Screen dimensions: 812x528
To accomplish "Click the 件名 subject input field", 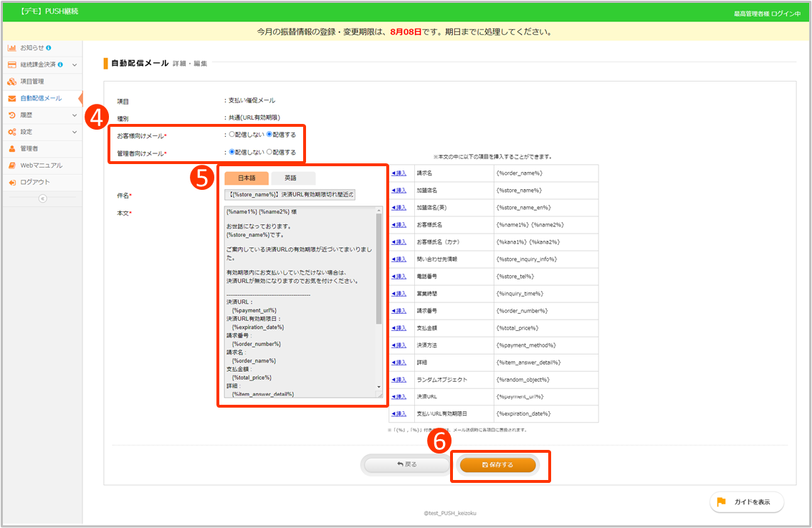I will coord(290,195).
